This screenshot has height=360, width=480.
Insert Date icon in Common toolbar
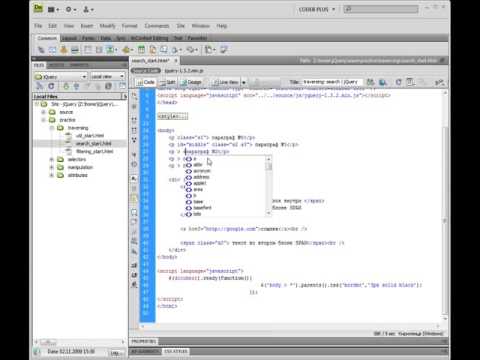[141, 50]
